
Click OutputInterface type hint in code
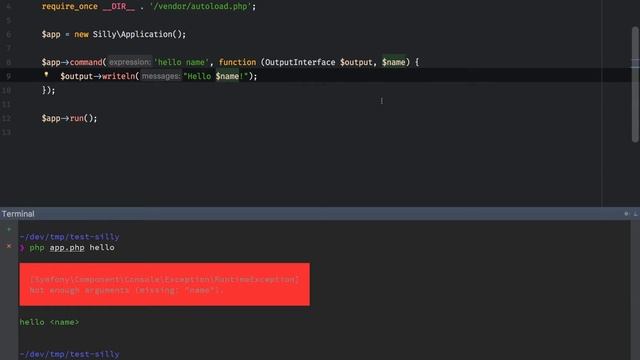300,62
